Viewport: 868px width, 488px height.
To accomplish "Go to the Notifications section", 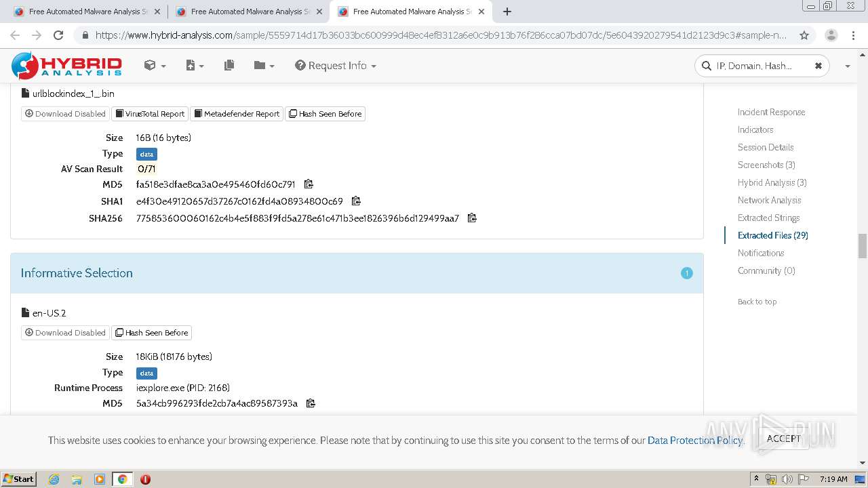I will 761,253.
